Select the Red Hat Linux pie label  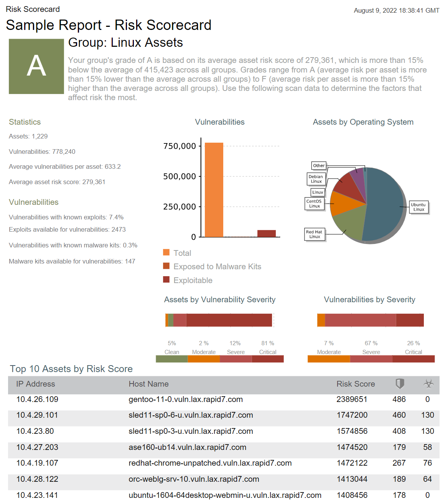314,234
